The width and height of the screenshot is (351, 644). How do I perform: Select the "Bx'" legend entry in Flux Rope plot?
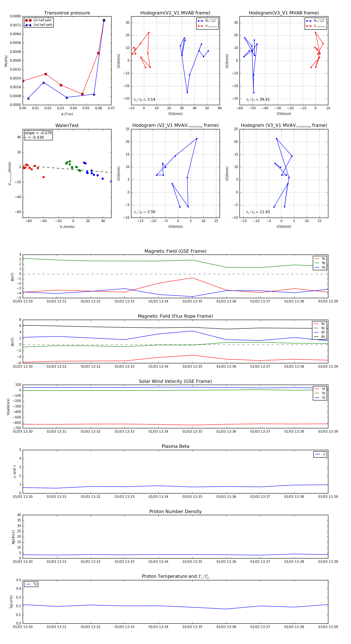point(320,324)
